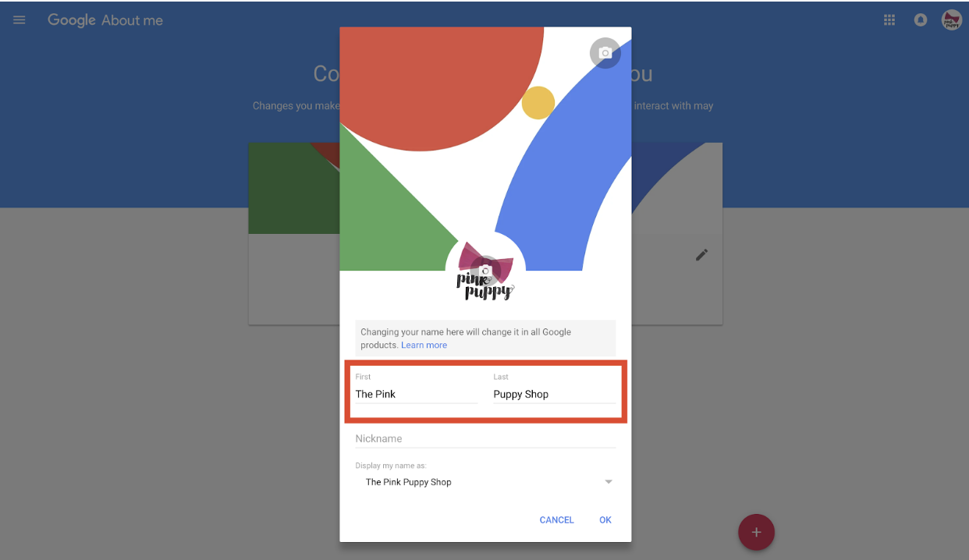969x560 pixels.
Task: Click the Google logo in header
Action: click(x=72, y=20)
